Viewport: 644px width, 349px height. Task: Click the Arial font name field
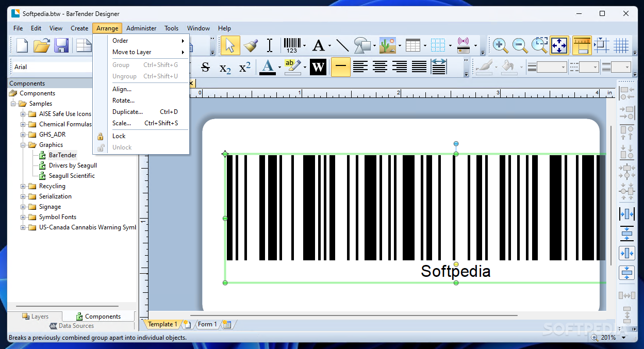52,67
